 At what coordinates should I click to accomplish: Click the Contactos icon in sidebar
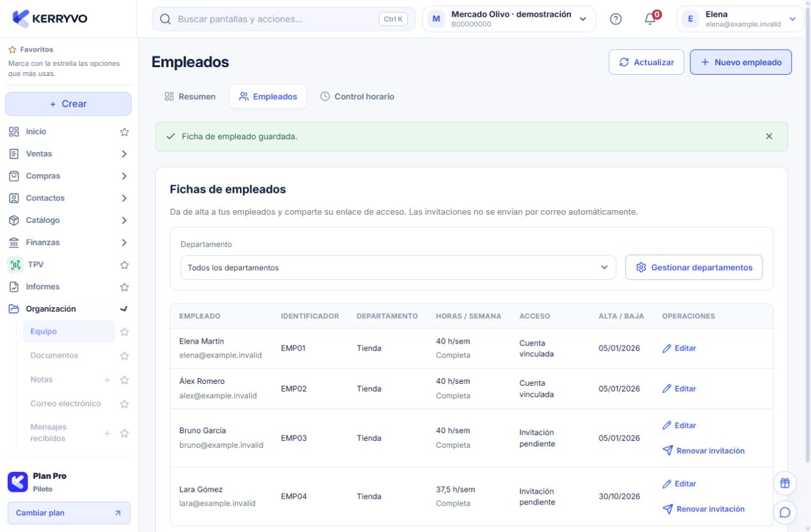coord(13,198)
